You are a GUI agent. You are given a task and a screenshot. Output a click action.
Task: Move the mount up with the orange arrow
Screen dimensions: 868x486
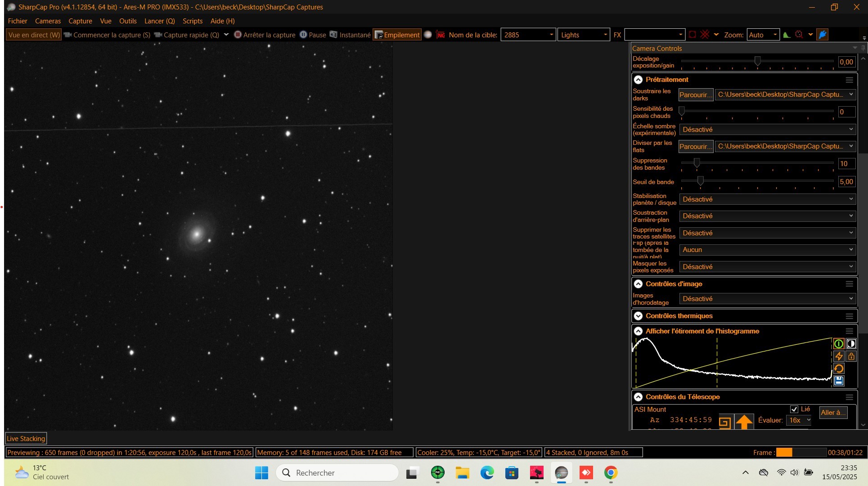tap(744, 422)
